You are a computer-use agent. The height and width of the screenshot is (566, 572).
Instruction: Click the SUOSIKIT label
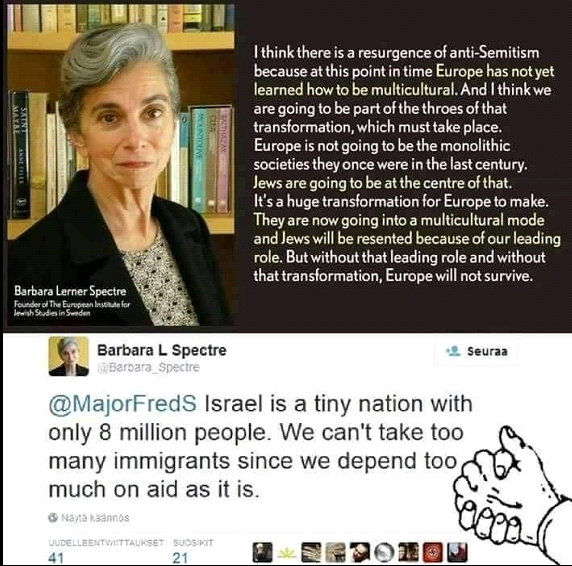pos(193,543)
